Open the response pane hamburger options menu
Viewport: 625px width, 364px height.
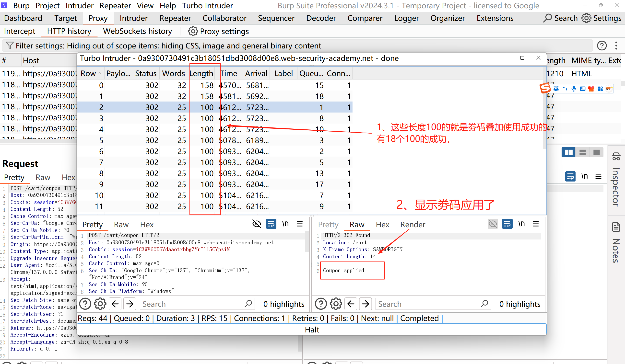pos(536,224)
